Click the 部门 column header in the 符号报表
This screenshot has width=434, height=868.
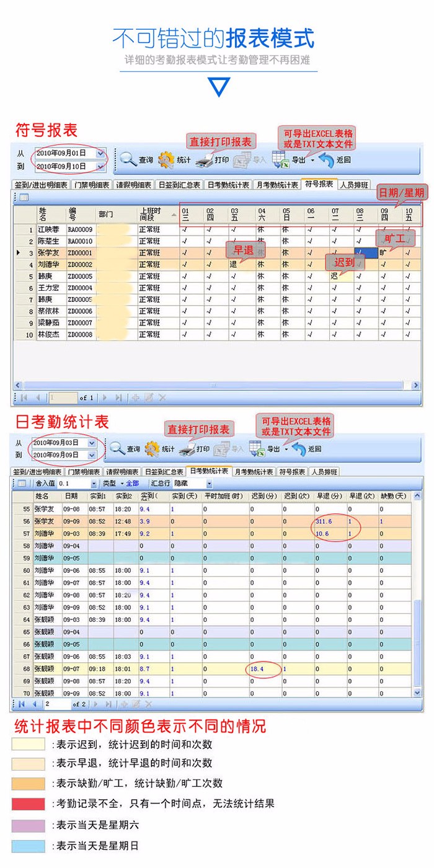point(117,214)
